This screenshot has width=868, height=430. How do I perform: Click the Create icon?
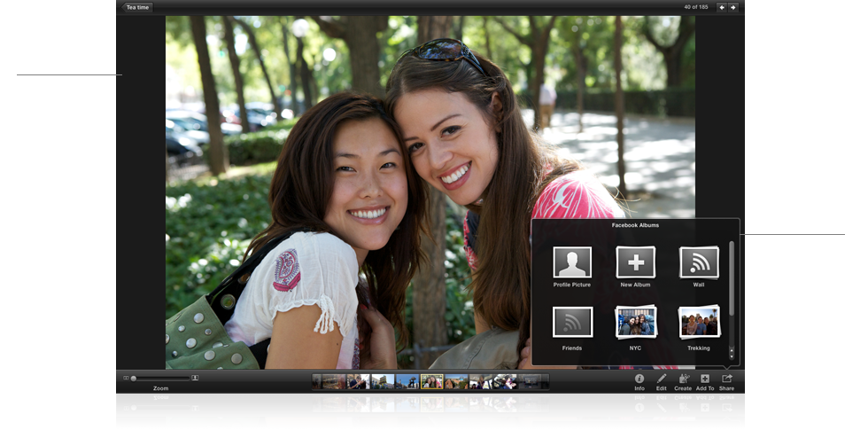(683, 379)
